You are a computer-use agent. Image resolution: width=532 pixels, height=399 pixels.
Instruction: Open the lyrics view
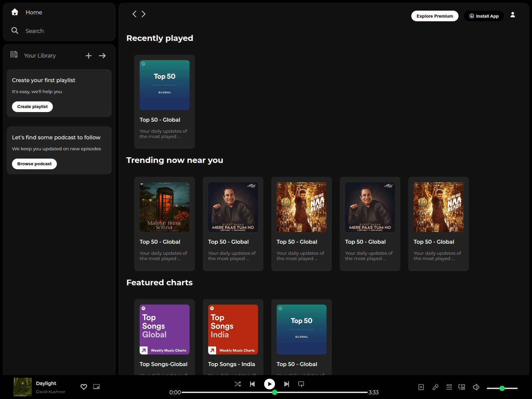click(x=436, y=387)
